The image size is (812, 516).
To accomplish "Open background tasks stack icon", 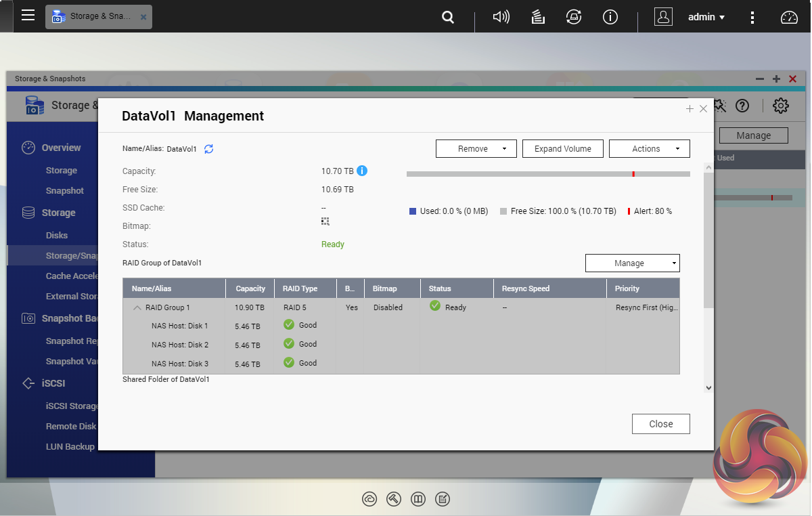I will coord(538,18).
